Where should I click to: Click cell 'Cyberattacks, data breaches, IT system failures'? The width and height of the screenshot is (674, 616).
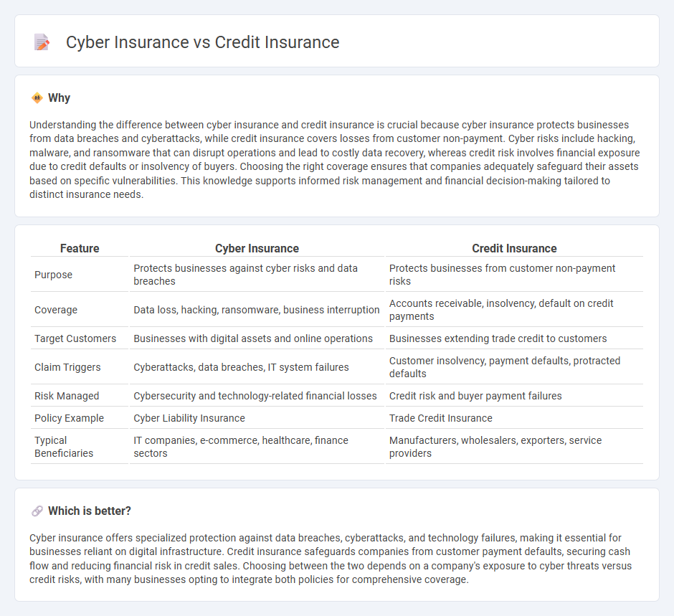tap(257, 367)
